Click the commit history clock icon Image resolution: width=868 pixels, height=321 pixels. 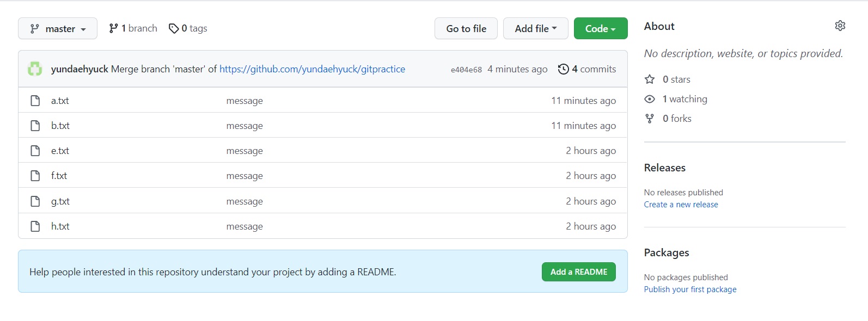[x=564, y=69]
